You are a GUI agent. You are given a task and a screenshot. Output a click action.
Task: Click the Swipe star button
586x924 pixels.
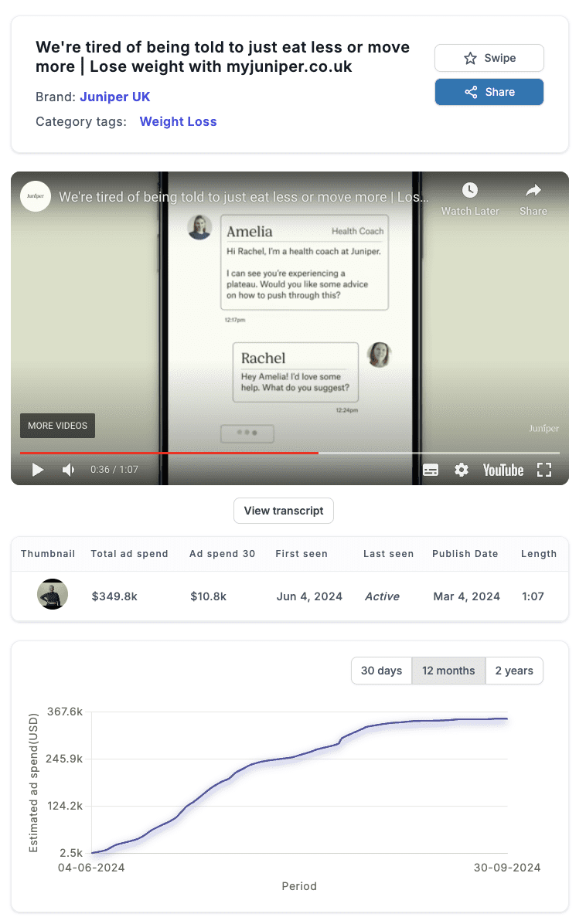(x=489, y=58)
